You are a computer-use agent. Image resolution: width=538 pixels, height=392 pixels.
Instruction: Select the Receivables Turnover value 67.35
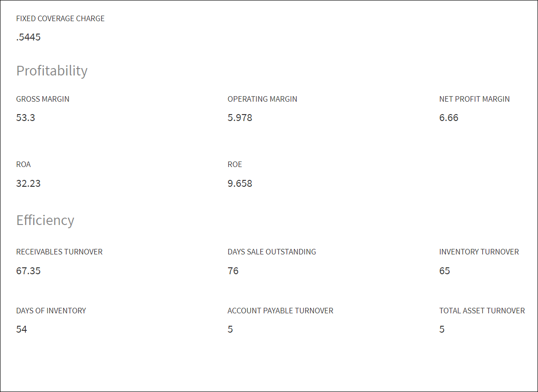click(x=28, y=271)
